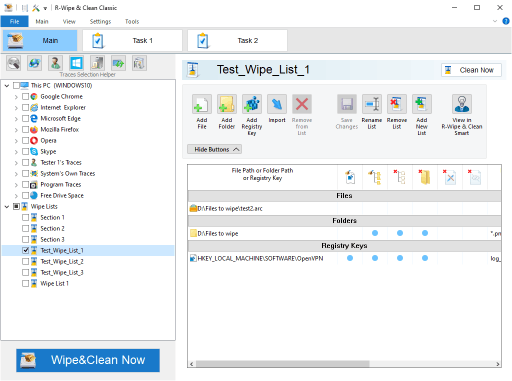Click the Save Changes icon

pos(347,104)
